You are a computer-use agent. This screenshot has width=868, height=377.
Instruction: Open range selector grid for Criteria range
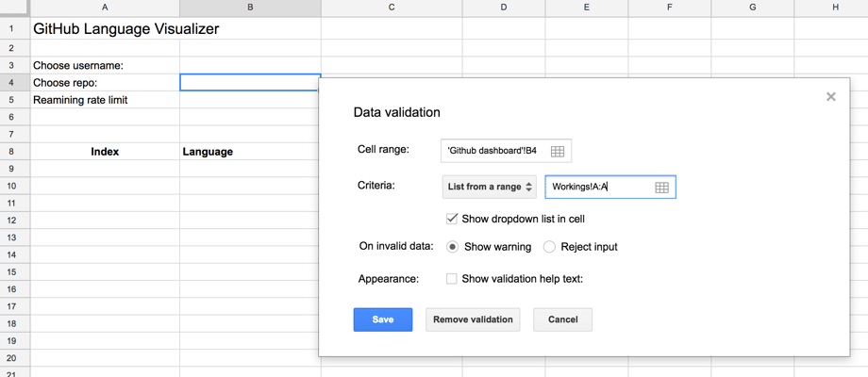tap(661, 188)
